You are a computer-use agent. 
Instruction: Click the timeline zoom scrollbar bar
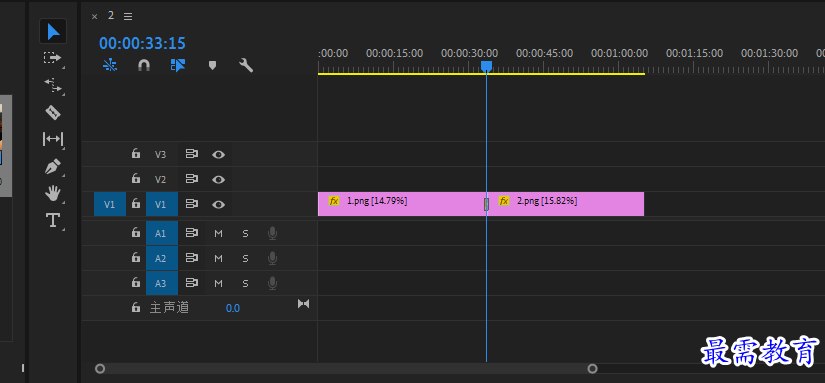pyautogui.click(x=346, y=368)
